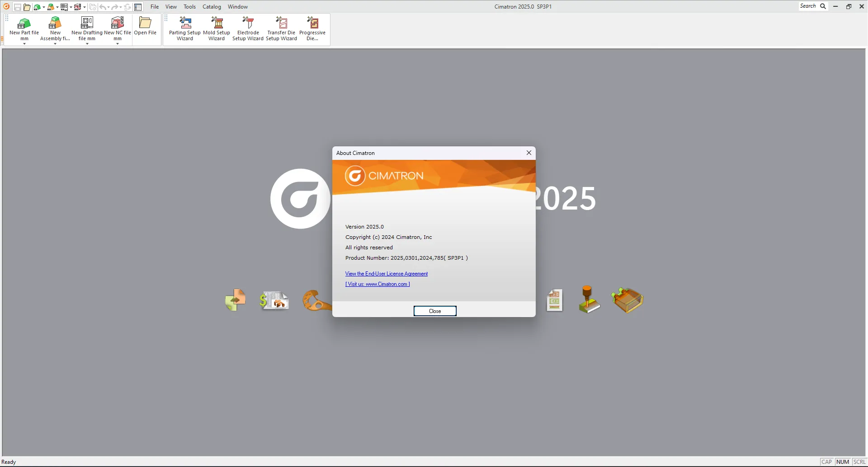This screenshot has width=868, height=467.
Task: Launch the Mold Setup Wizard
Action: [217, 29]
